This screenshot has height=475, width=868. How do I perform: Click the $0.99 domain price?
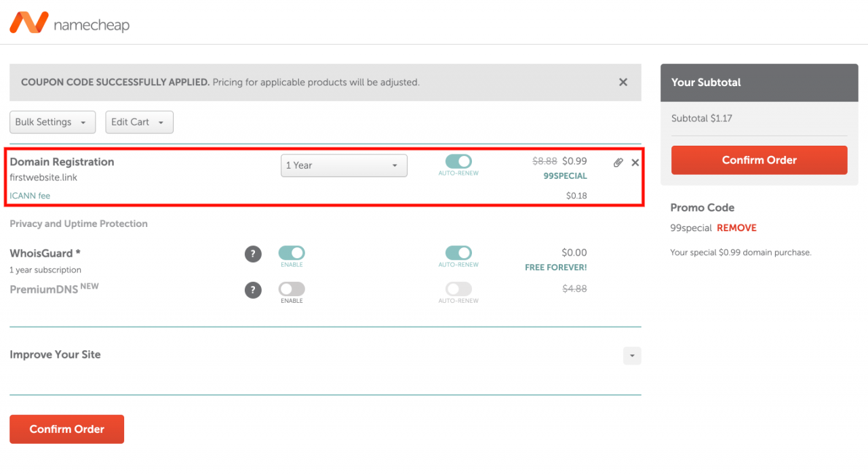point(574,161)
